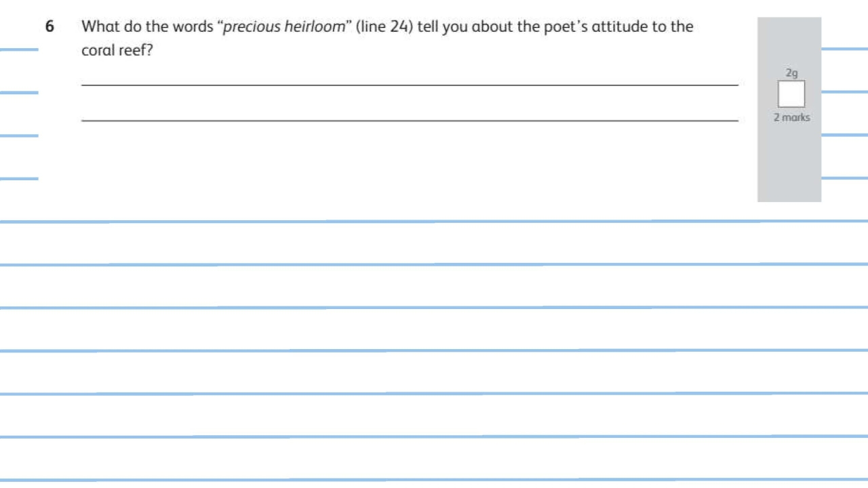This screenshot has height=488, width=868.
Task: Tick the 2g marks box
Action: [x=791, y=94]
